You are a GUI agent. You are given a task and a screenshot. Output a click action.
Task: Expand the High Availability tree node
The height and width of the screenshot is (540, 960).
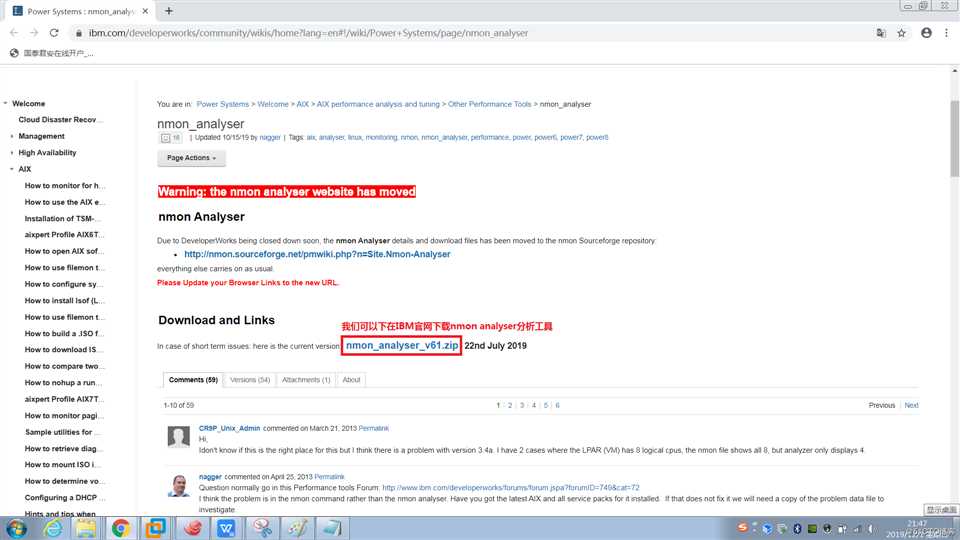(x=12, y=152)
